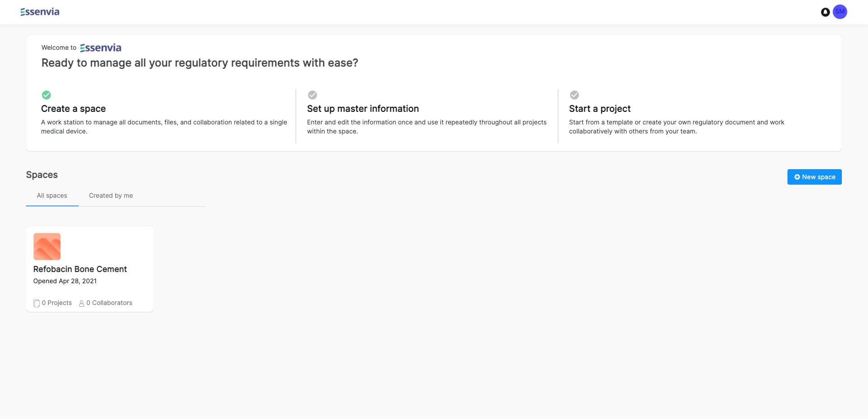Click the Opened Apr 28, 2021 date

pyautogui.click(x=65, y=281)
